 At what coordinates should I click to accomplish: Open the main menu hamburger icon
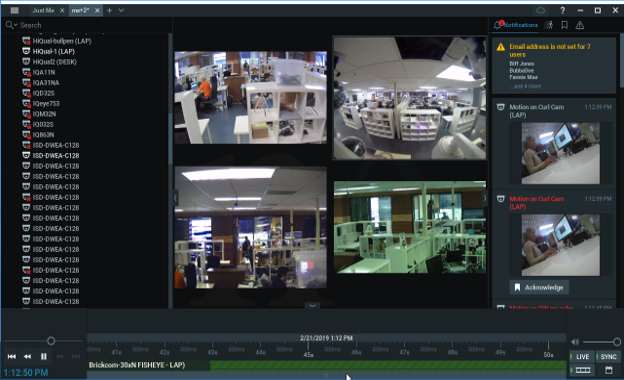pyautogui.click(x=14, y=10)
